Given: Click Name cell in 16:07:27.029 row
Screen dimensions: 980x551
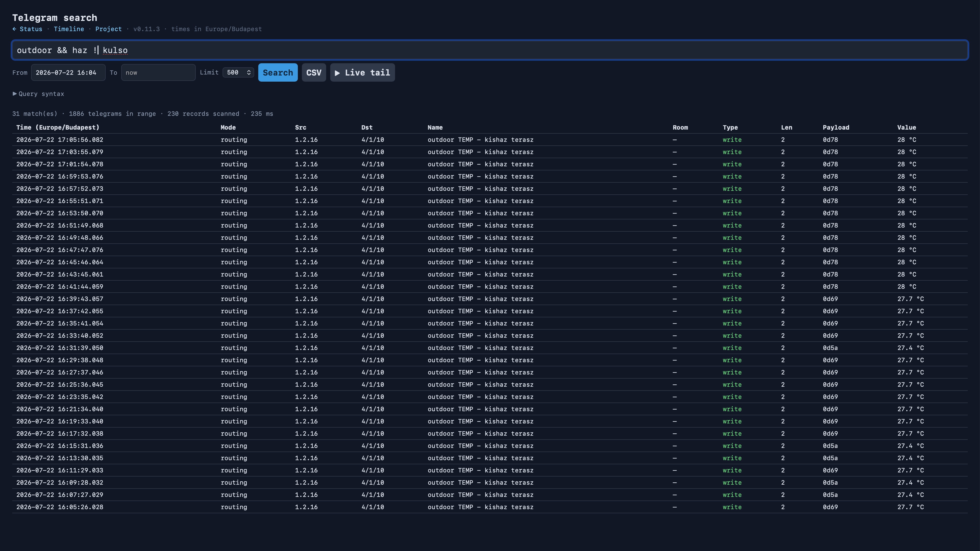Looking at the screenshot, I should click(481, 495).
